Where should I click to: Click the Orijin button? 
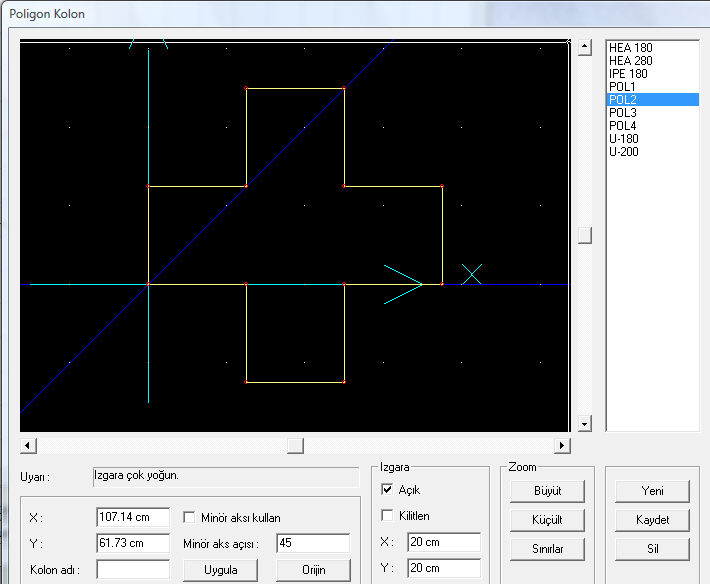pyautogui.click(x=313, y=570)
